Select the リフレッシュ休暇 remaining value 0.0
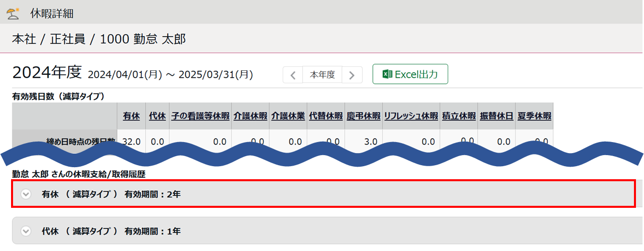 [428, 142]
